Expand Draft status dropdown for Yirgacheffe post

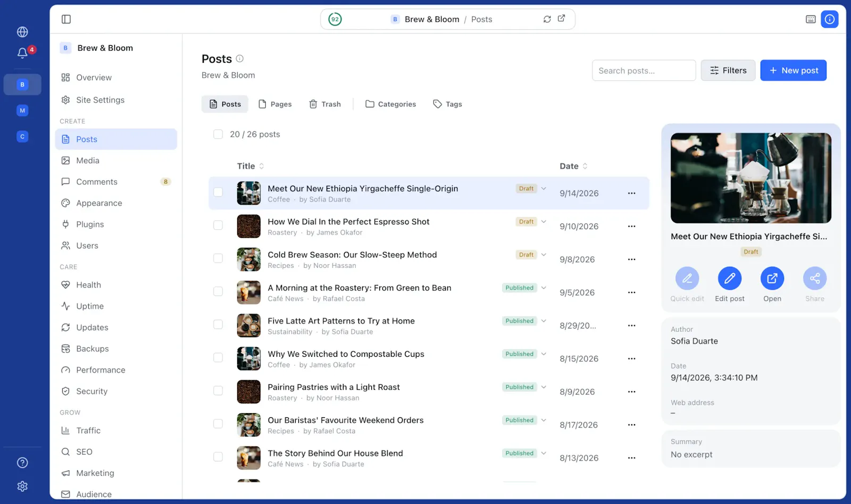tap(544, 189)
